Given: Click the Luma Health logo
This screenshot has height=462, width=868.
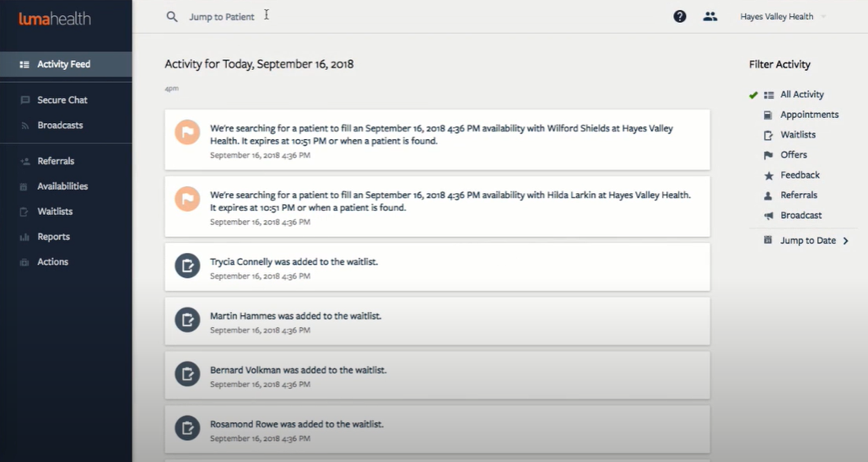Looking at the screenshot, I should click(55, 18).
